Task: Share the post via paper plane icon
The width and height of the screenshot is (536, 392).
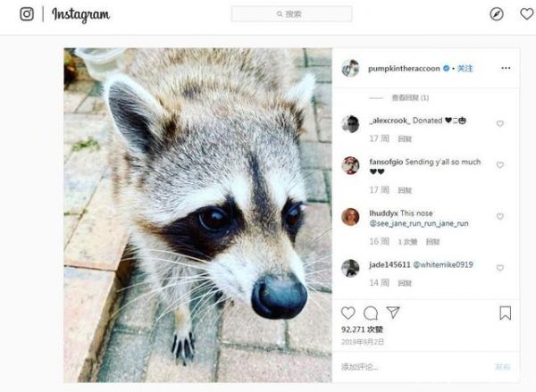Action: [x=392, y=313]
